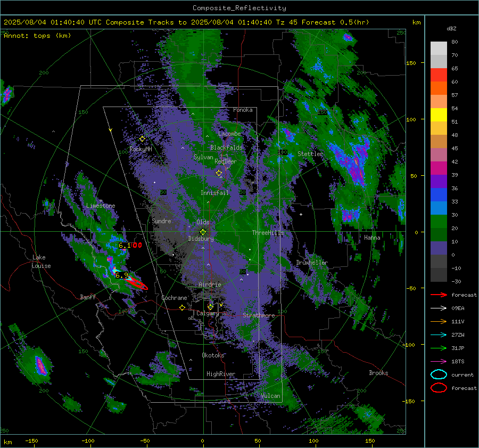This screenshot has height=448, width=479.
Task: Click the Drumheller city label
Action: pos(312,263)
